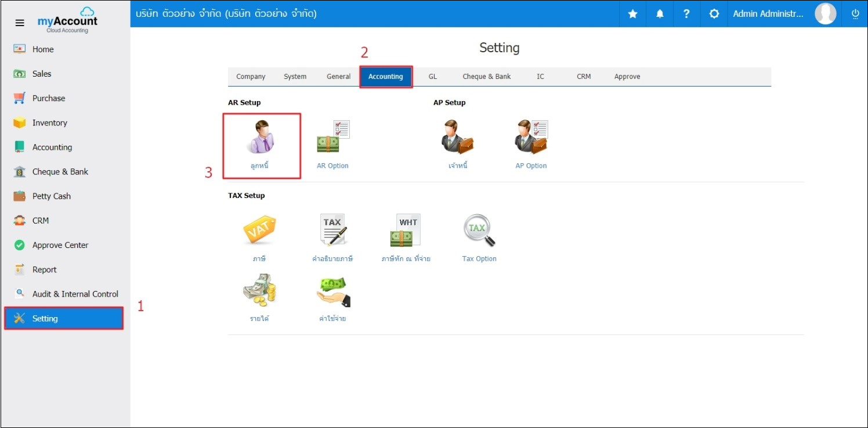Viewport: 868px width, 428px height.
Task: Open the settings gear icon in header
Action: point(714,14)
